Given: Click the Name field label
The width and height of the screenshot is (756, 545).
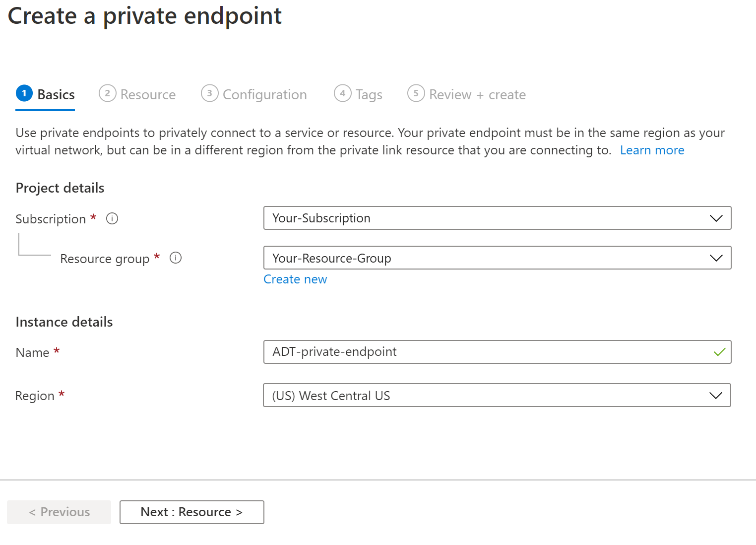Looking at the screenshot, I should point(32,353).
